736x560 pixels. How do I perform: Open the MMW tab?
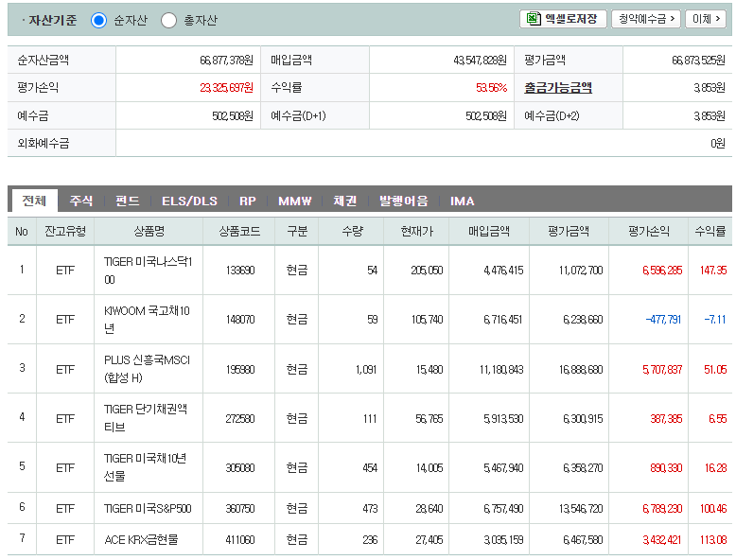coord(295,201)
